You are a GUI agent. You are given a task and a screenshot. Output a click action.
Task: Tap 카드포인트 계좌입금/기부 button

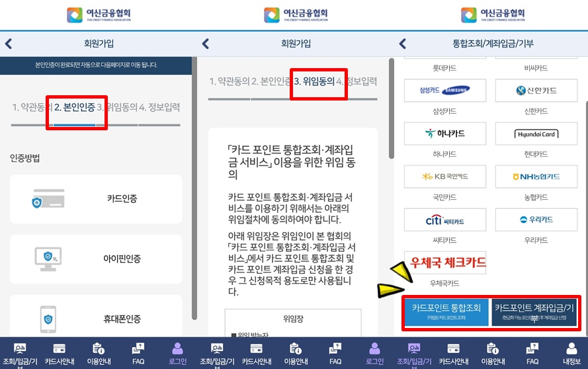[x=534, y=312]
